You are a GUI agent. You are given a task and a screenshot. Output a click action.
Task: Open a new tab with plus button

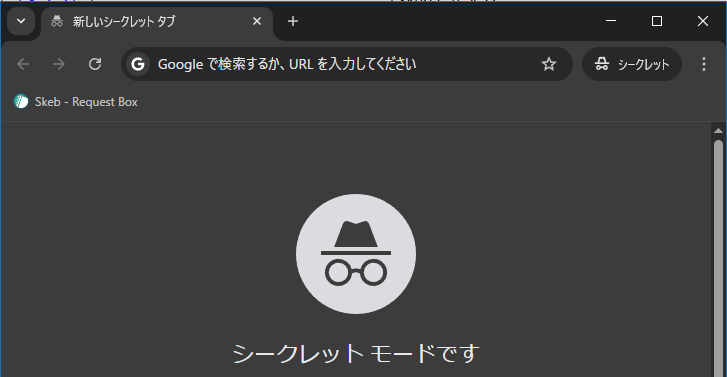[293, 21]
